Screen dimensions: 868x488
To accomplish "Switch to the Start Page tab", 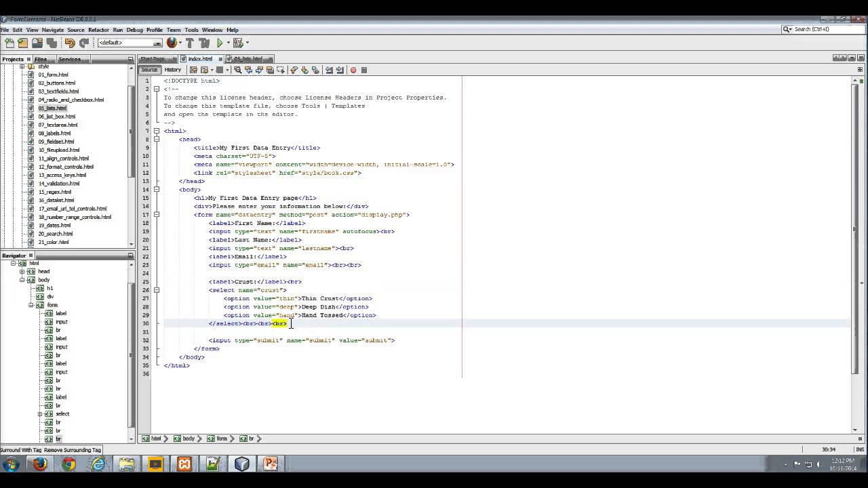I will pyautogui.click(x=153, y=59).
